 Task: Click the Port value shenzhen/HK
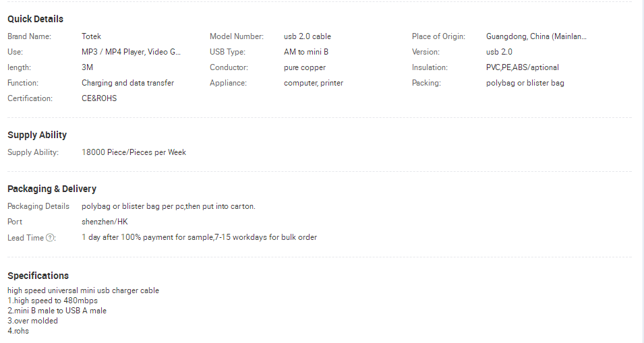pyautogui.click(x=105, y=222)
